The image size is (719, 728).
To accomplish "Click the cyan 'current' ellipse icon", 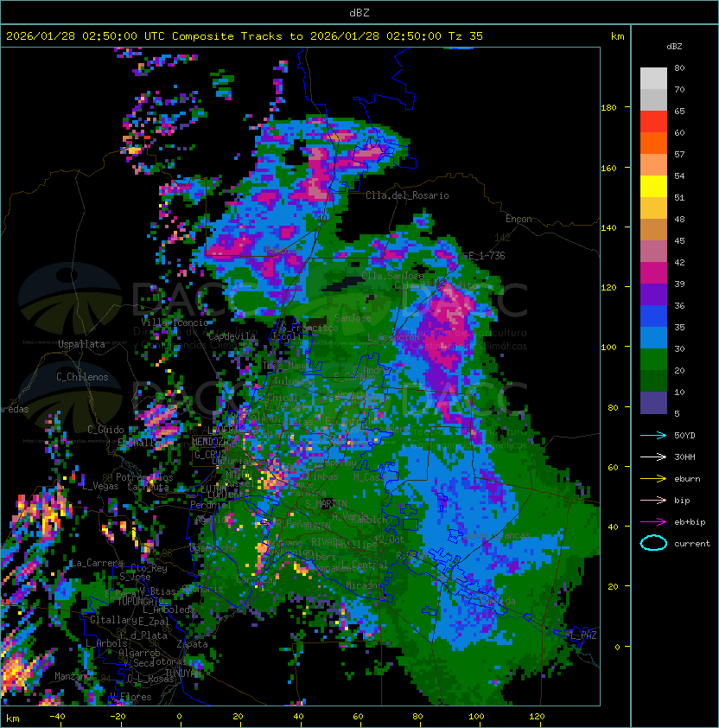I will (x=653, y=543).
